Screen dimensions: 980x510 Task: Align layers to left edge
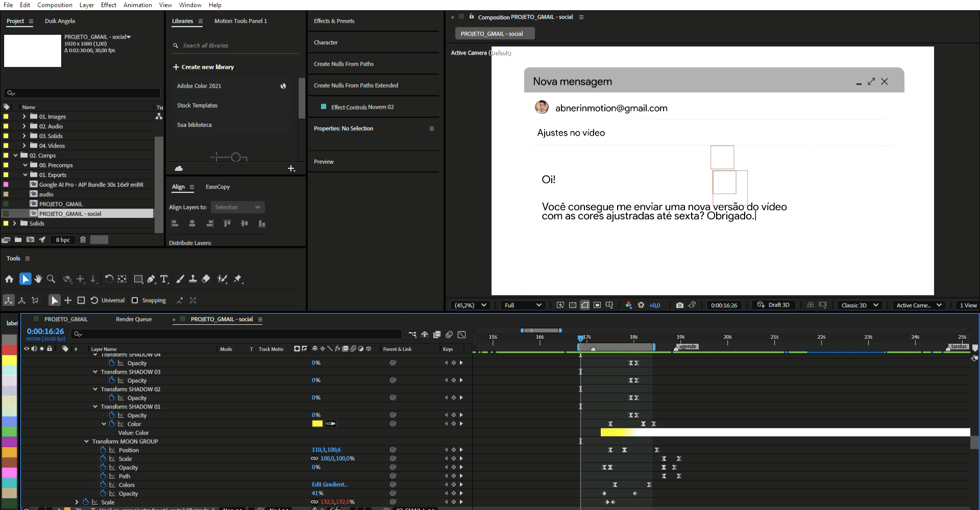click(175, 223)
